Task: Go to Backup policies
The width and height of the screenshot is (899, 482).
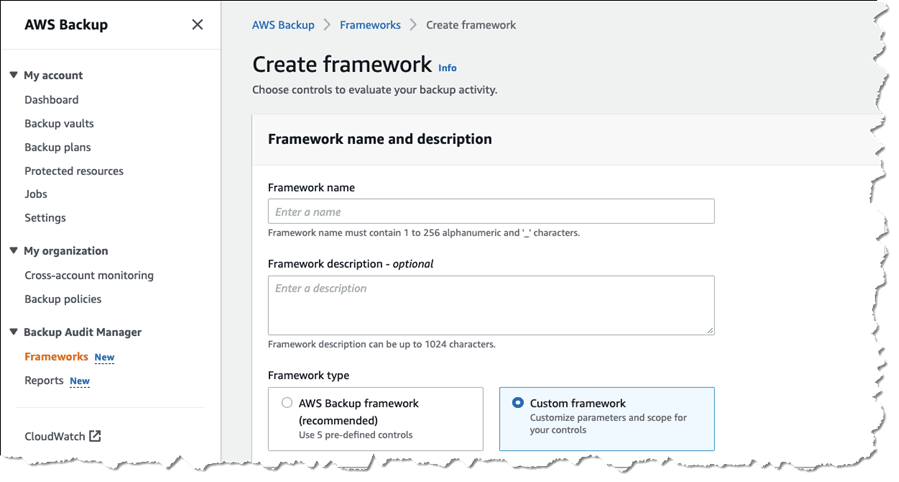Action: pos(63,299)
